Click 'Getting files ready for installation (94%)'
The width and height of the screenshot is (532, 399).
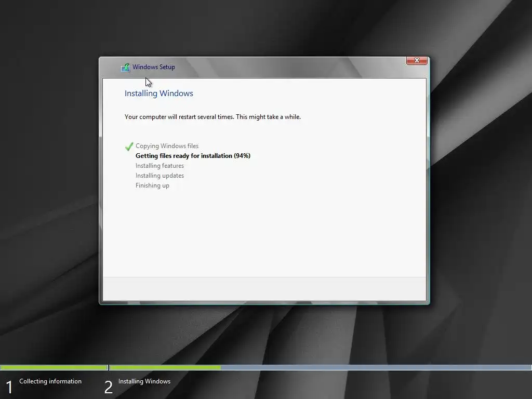(193, 156)
